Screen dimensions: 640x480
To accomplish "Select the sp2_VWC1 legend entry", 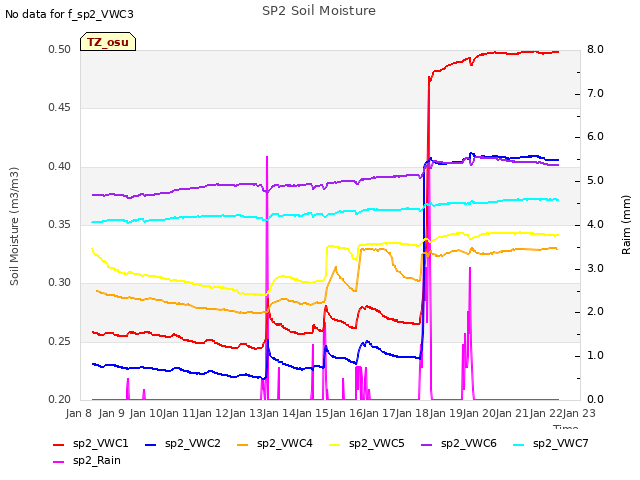I will coord(91,443).
